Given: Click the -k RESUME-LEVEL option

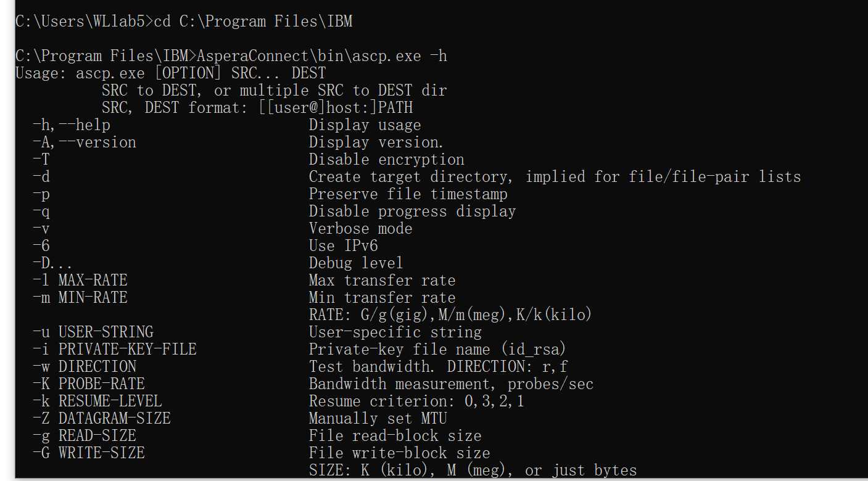Looking at the screenshot, I should (x=97, y=401).
